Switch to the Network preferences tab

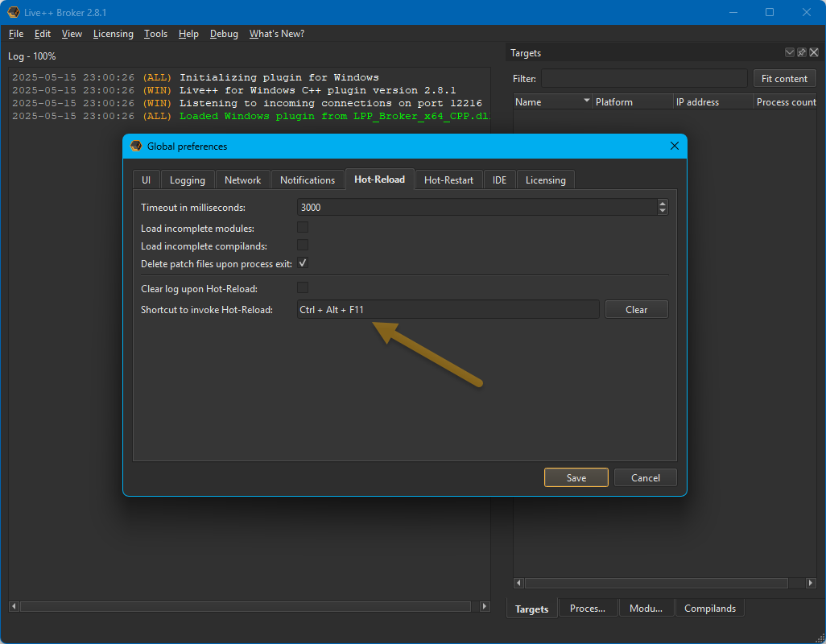(x=242, y=180)
